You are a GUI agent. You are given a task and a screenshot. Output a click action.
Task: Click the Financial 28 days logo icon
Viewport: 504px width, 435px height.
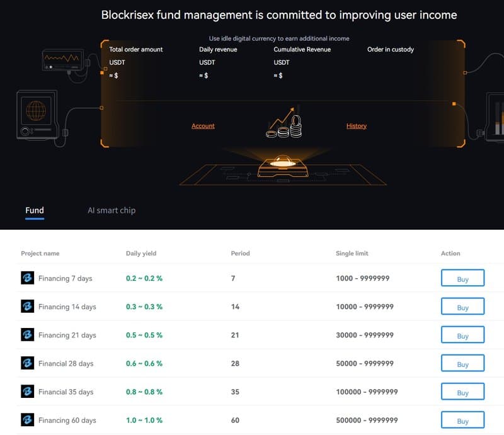27,363
